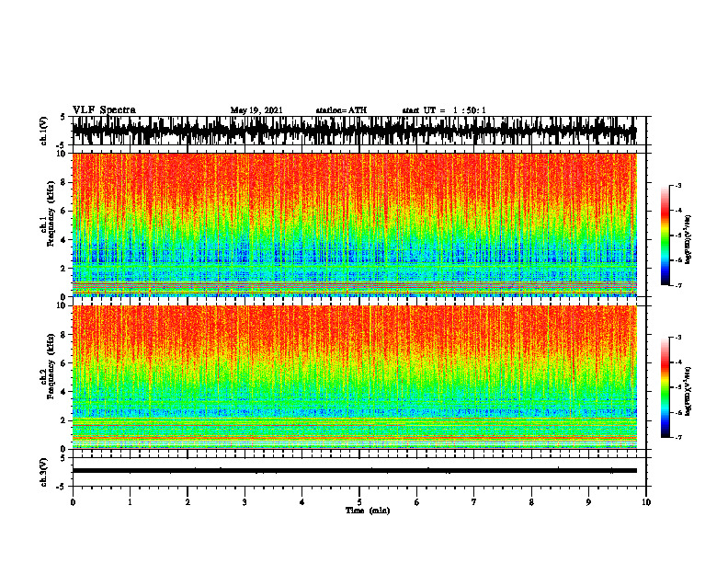Click the "start UT = 1 : 50: 1" text
This screenshot has height=563, width=728.
(x=444, y=110)
